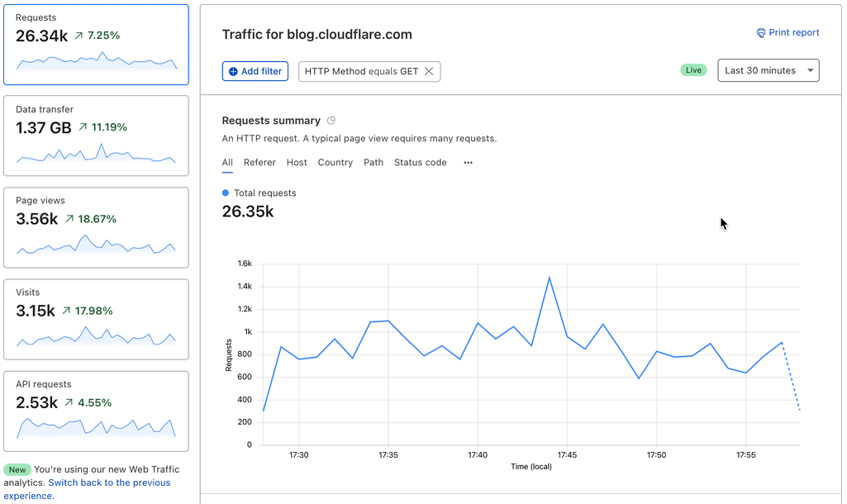Click the Total requests legend label

click(x=264, y=193)
